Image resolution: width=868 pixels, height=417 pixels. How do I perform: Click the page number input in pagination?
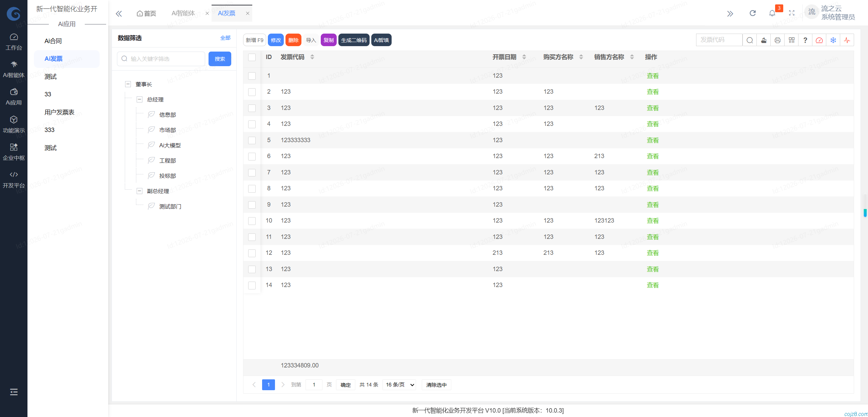point(314,385)
